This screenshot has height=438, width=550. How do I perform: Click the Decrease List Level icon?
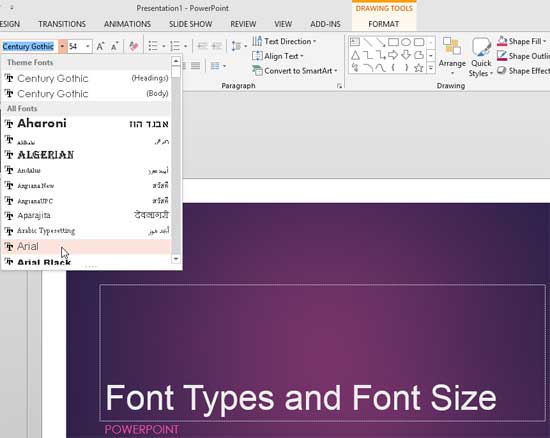pyautogui.click(x=202, y=46)
